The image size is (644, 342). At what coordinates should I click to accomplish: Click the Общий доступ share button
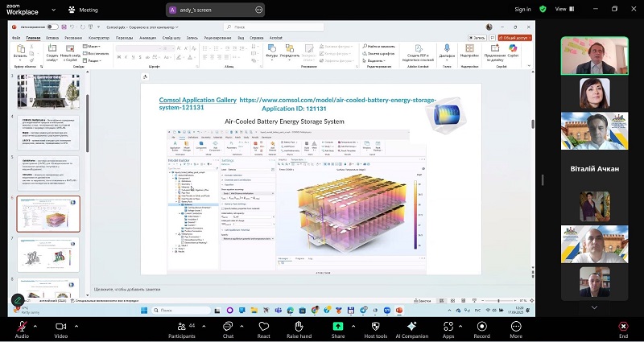coord(514,38)
